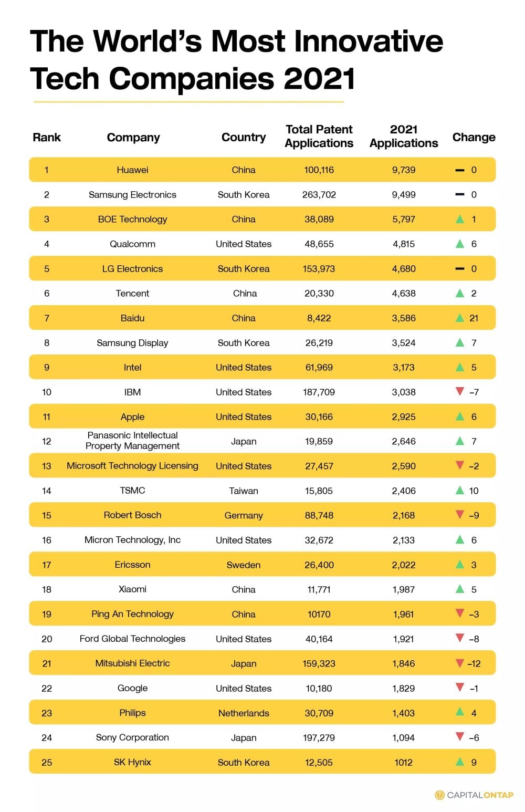
Task: Click the green up arrow in SK Hynix's row
Action: pyautogui.click(x=460, y=762)
